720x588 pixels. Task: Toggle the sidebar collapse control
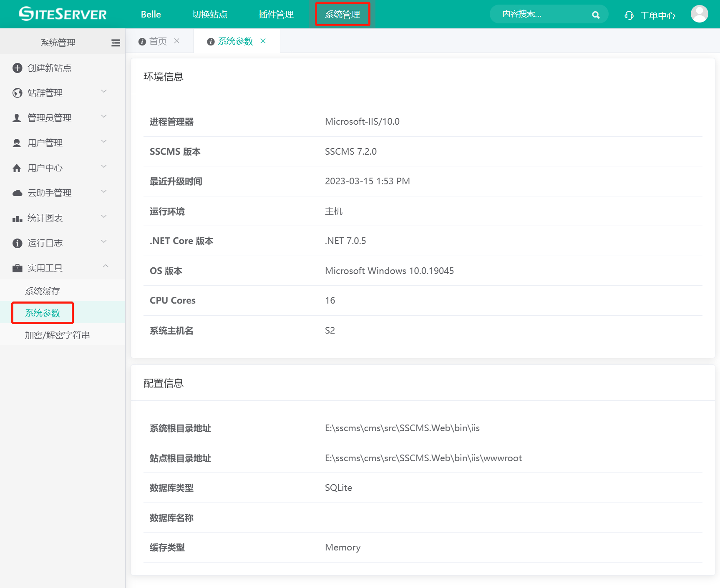pos(116,43)
